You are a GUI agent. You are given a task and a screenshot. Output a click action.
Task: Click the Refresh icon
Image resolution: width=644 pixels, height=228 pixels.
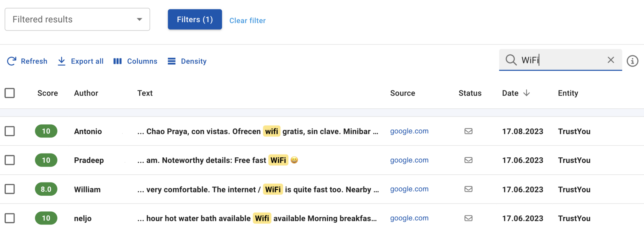(x=12, y=61)
